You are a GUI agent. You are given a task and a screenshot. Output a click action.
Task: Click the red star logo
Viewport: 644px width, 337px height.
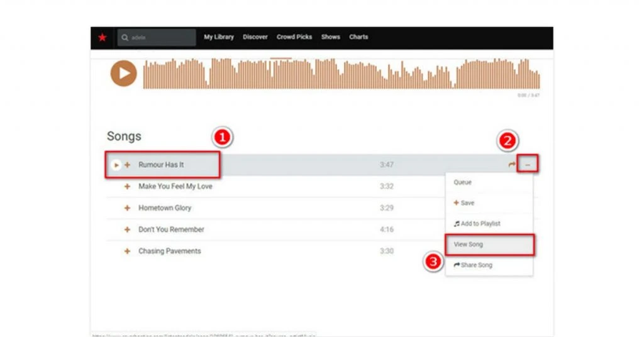pos(103,38)
